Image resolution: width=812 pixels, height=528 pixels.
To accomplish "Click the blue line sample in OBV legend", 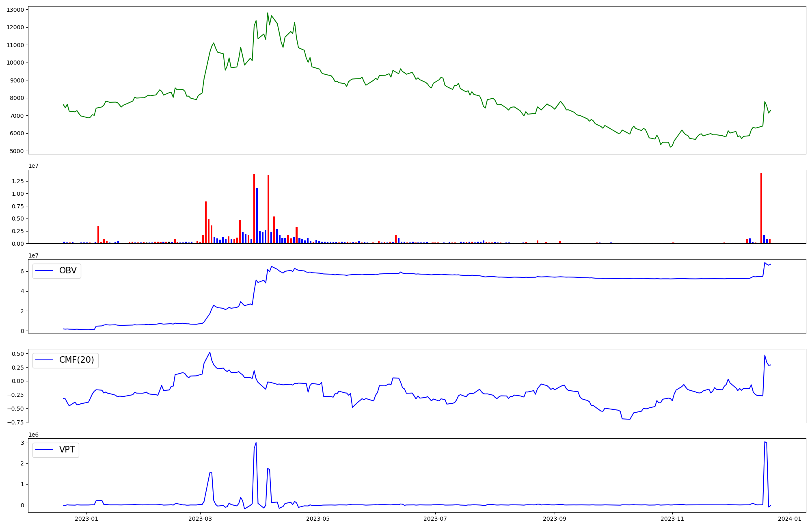I will click(x=45, y=270).
